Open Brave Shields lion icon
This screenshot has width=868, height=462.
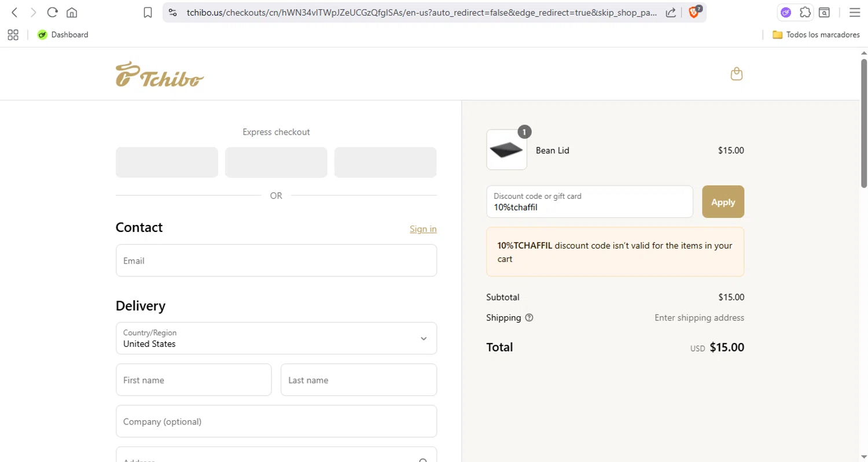pyautogui.click(x=694, y=12)
